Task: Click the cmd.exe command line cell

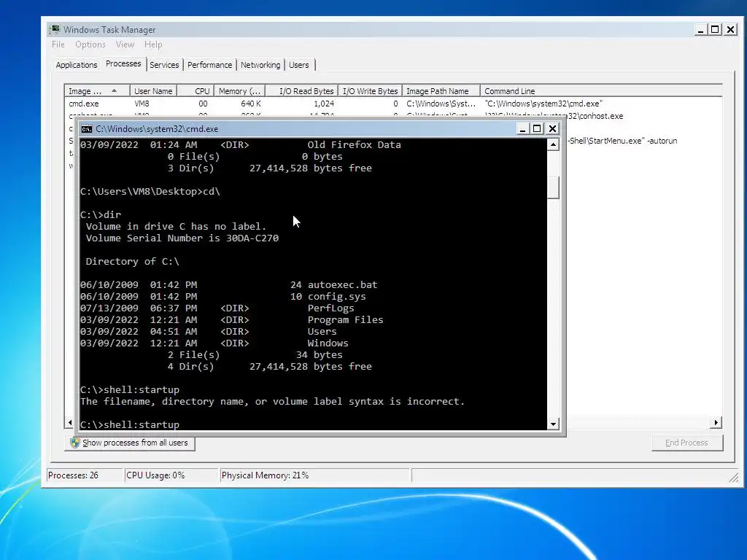Action: pyautogui.click(x=543, y=104)
